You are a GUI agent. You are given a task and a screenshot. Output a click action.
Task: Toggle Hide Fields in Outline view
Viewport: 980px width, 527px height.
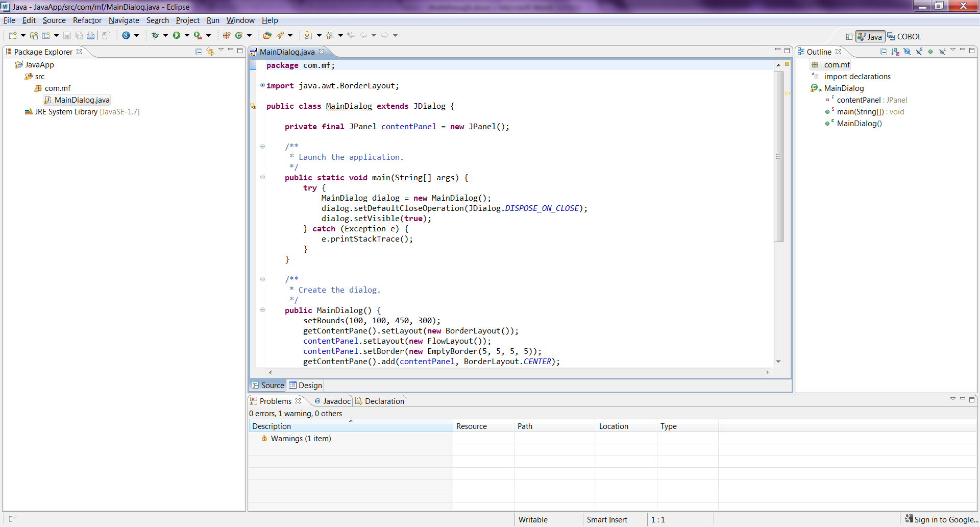click(907, 52)
